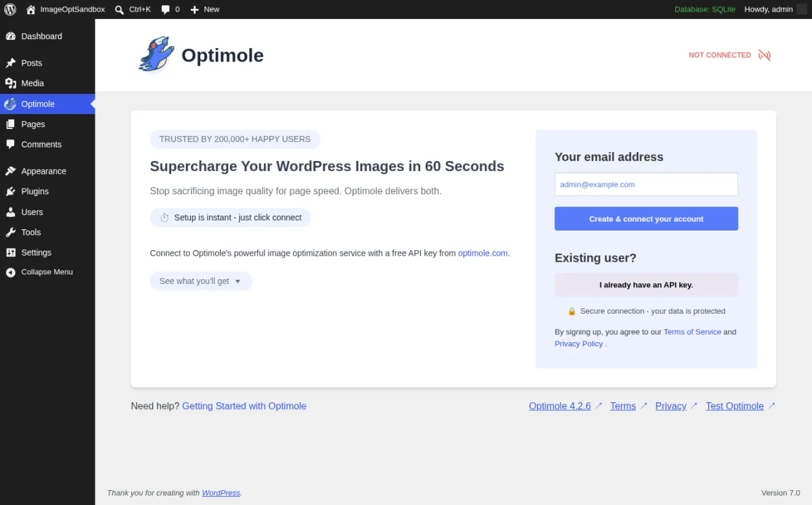Open the Dashboard menu item
Viewport: 812px width, 505px height.
click(47, 37)
